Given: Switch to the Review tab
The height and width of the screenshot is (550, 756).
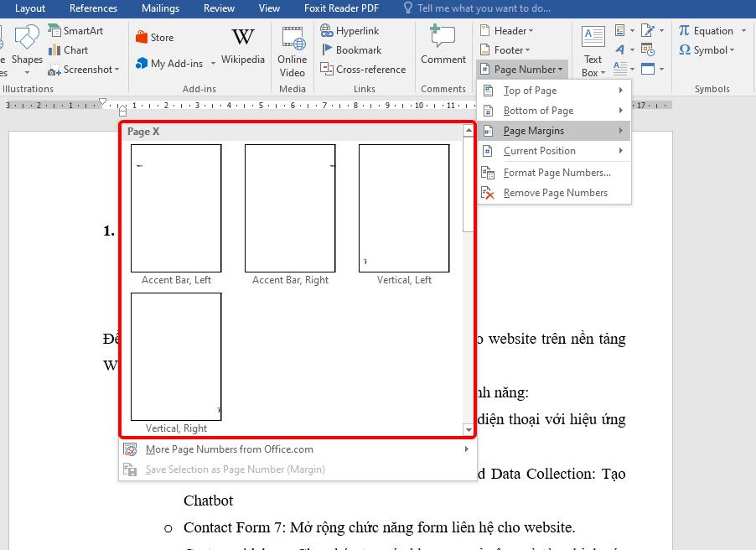Looking at the screenshot, I should [x=218, y=8].
